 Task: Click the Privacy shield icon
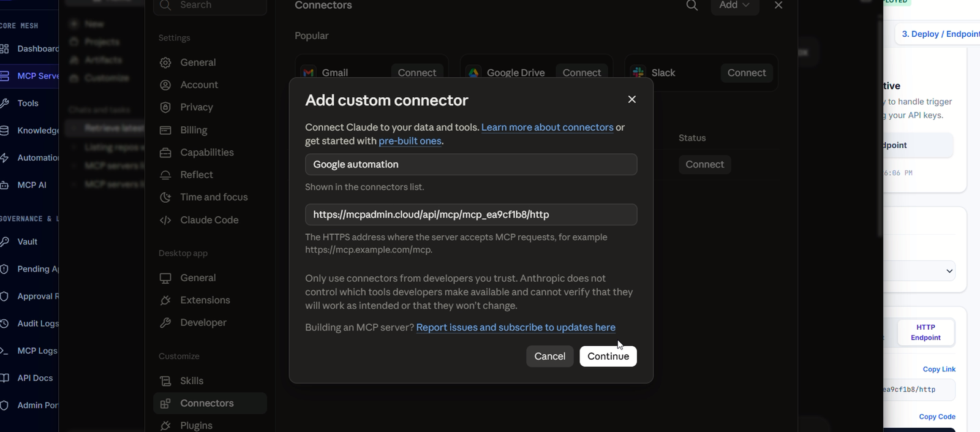[x=165, y=107]
